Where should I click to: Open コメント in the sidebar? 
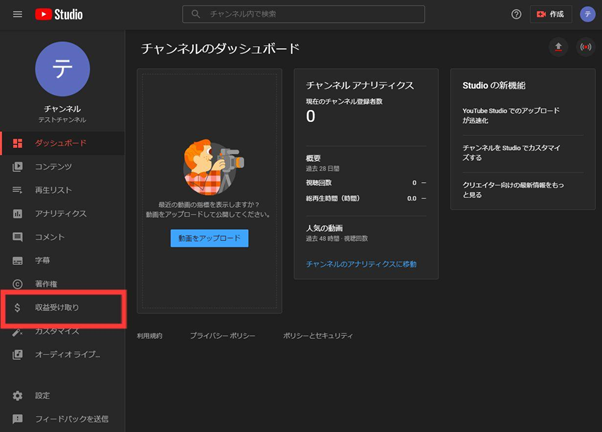coord(49,237)
